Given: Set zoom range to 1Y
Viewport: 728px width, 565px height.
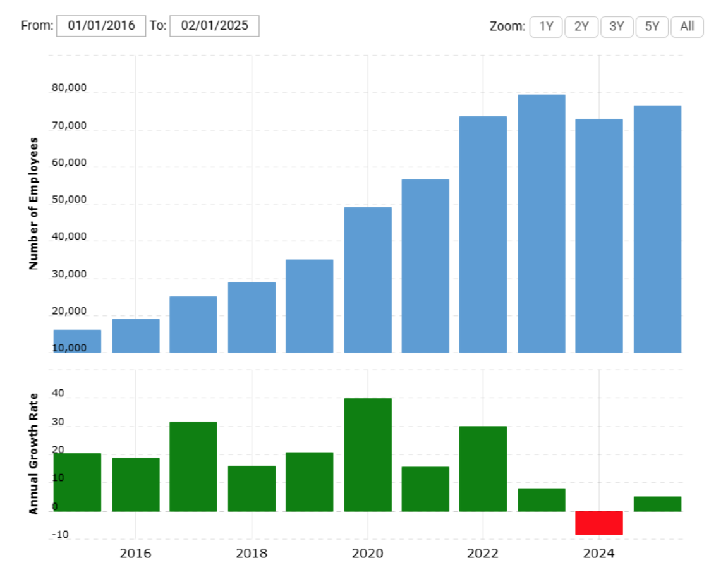Looking at the screenshot, I should (545, 27).
